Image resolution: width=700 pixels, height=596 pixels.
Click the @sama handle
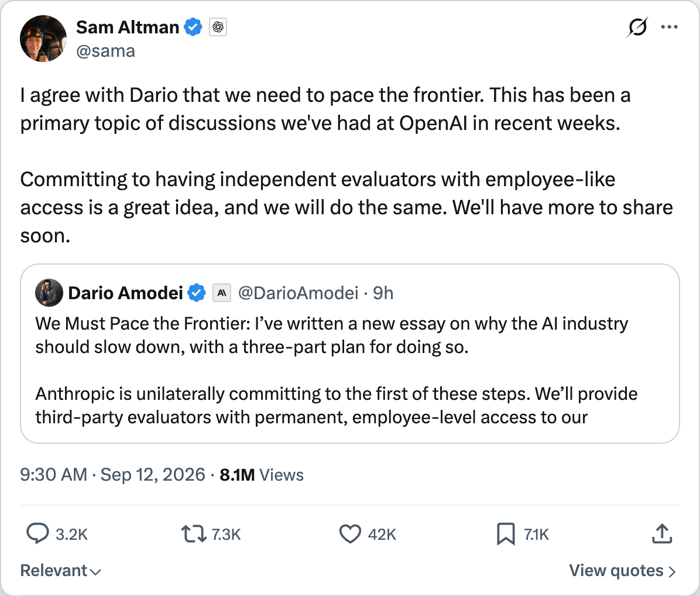(106, 52)
